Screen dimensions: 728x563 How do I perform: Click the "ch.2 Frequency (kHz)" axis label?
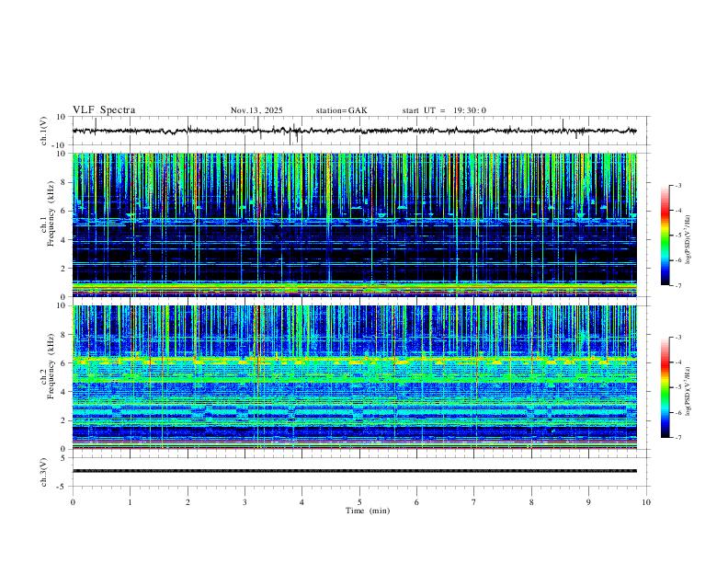pyautogui.click(x=48, y=366)
